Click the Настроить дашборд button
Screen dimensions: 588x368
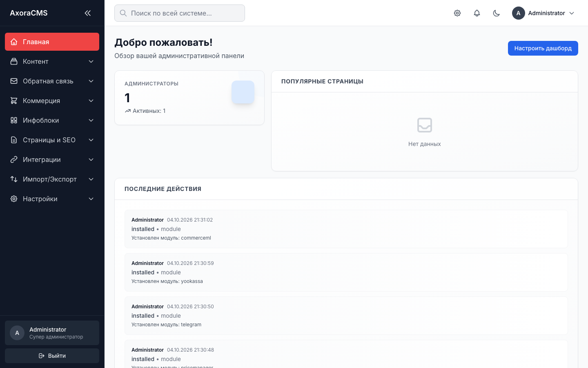[543, 48]
